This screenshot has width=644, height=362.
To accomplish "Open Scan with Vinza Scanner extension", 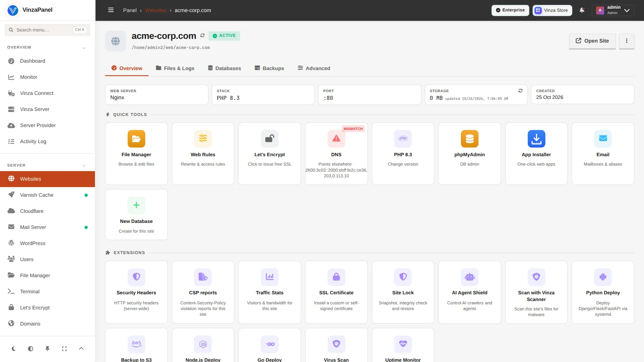I will pyautogui.click(x=536, y=292).
